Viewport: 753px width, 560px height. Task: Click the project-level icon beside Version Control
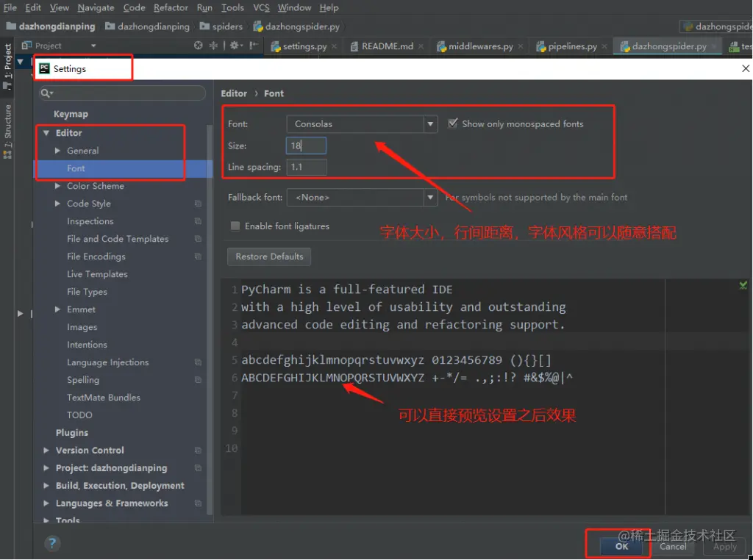pyautogui.click(x=198, y=450)
